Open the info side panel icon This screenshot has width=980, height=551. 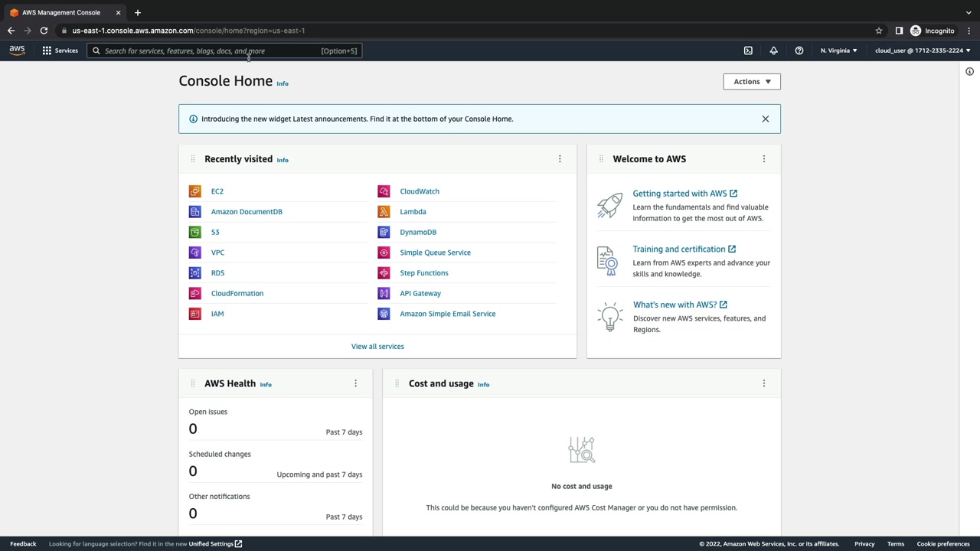969,71
